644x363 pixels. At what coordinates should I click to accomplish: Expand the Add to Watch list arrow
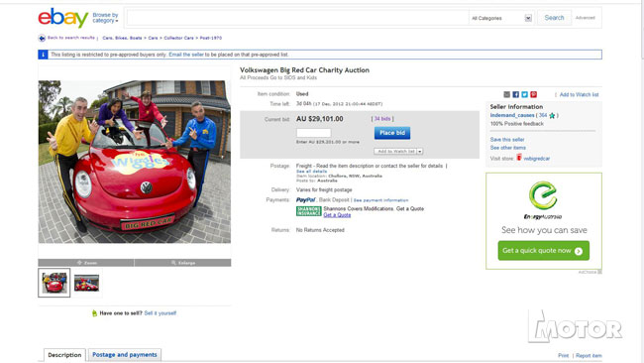pyautogui.click(x=420, y=152)
